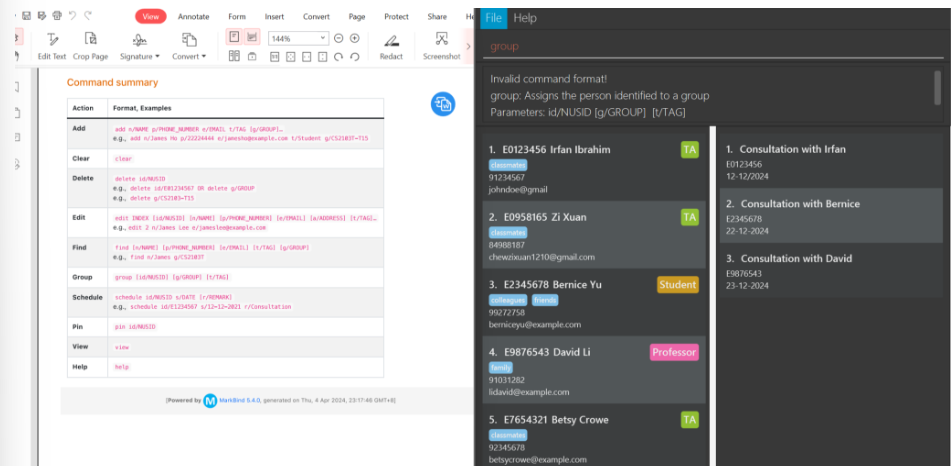Select Consultation with Irfan schedule entry
Image resolution: width=951 pixels, height=466 pixels.
pos(831,161)
